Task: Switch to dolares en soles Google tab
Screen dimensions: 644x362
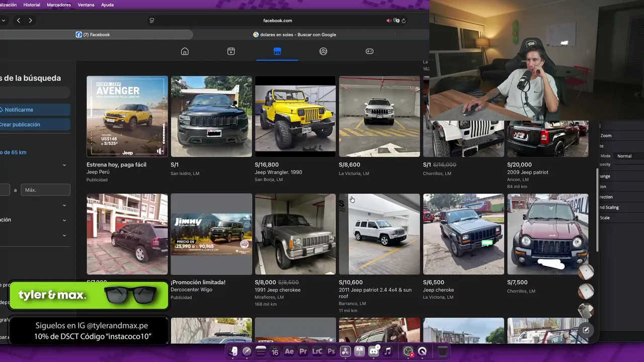Action: point(294,35)
